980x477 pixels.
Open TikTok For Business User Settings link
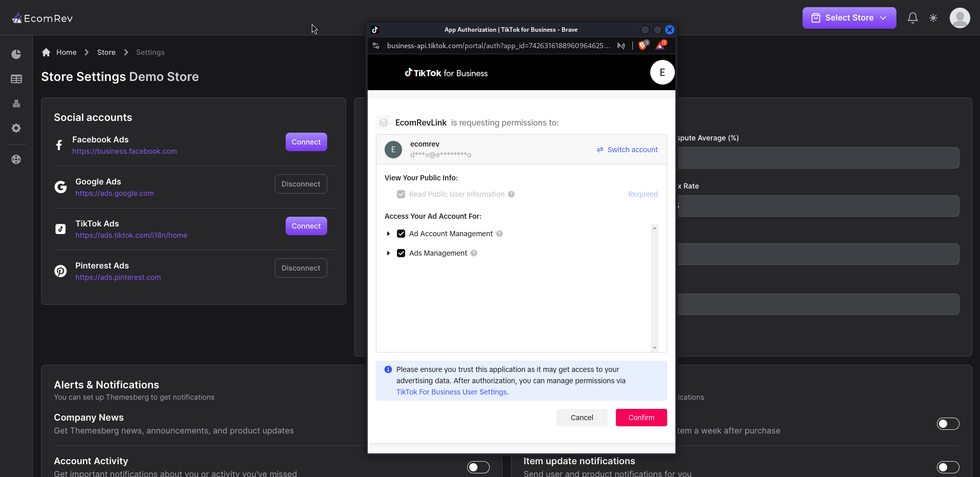tap(451, 392)
